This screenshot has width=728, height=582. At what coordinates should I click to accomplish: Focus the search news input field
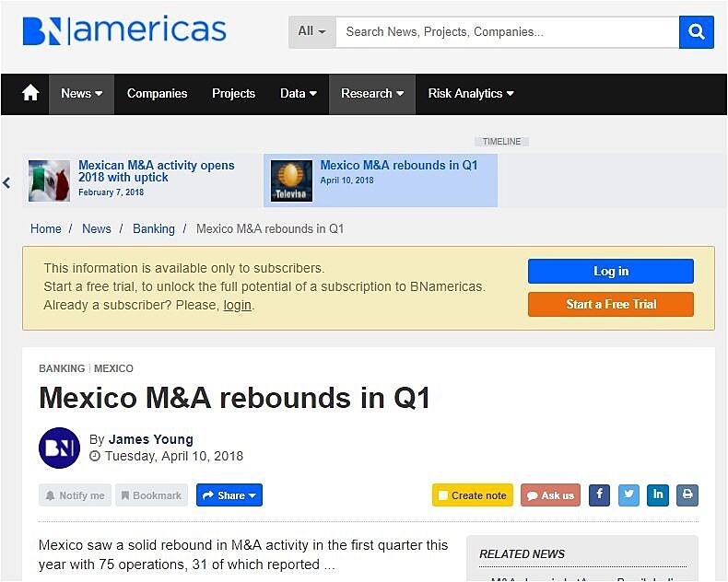coord(507,32)
